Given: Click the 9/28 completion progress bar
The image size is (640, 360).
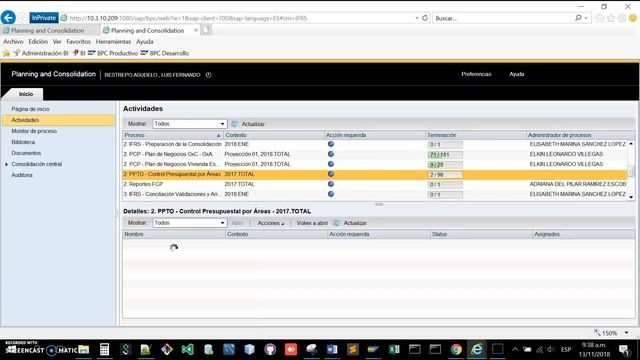Looking at the screenshot, I should (x=445, y=165).
